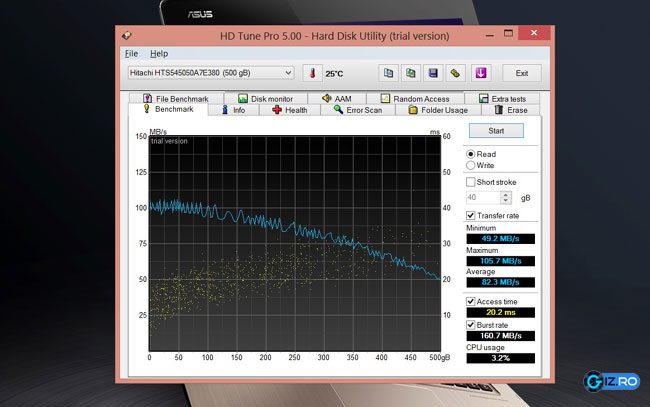The height and width of the screenshot is (407, 650).
Task: Click the HD Tune title bar app icon
Action: point(127,36)
